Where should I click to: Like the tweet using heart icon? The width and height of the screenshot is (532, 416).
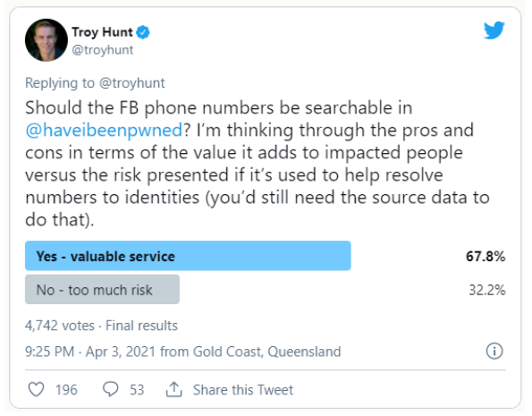click(x=36, y=389)
